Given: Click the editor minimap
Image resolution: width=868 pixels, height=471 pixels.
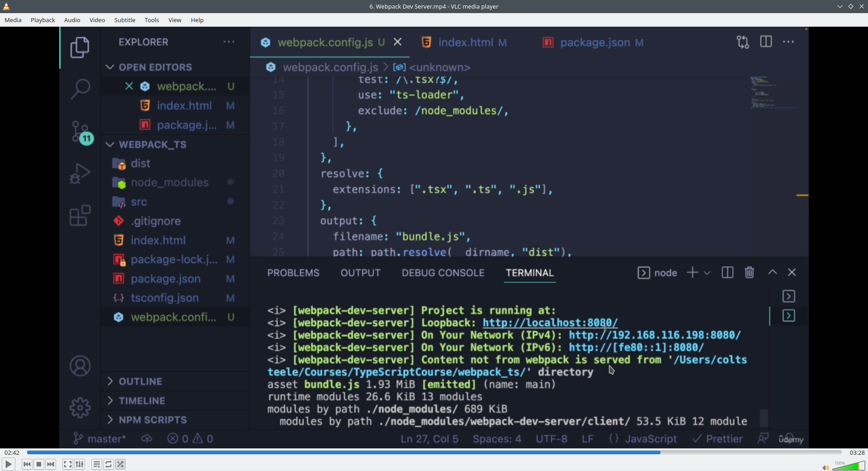Looking at the screenshot, I should (x=773, y=93).
